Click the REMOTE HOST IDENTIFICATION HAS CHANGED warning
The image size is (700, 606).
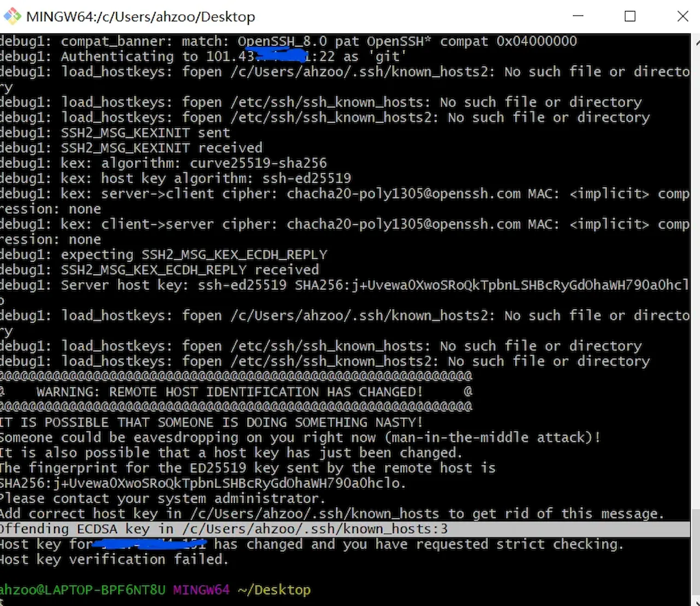(230, 392)
